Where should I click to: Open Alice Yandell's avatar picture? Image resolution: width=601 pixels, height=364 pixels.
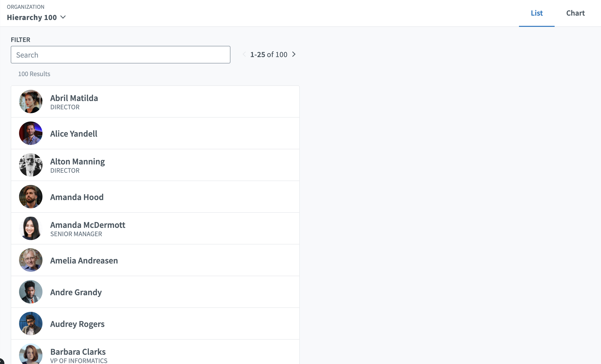[31, 133]
